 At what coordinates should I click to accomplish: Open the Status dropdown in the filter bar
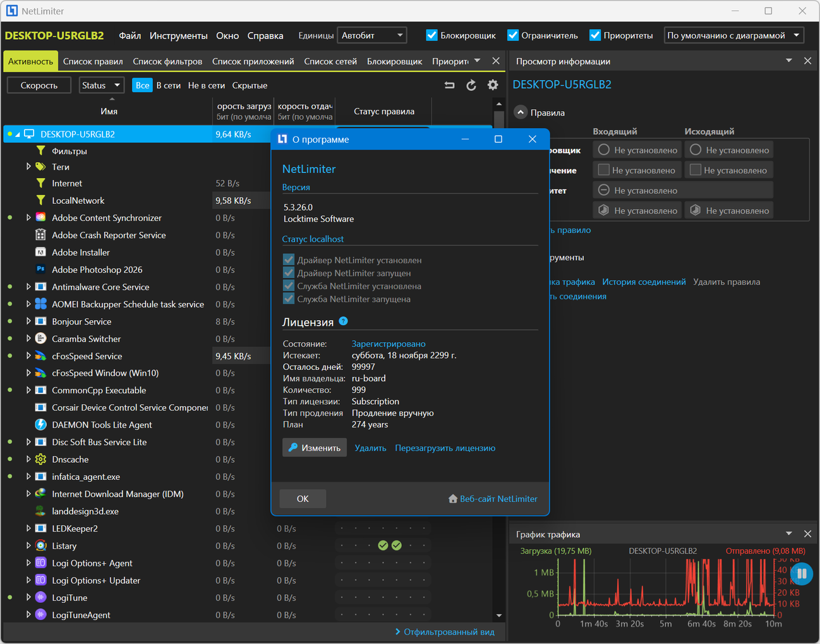pos(101,85)
